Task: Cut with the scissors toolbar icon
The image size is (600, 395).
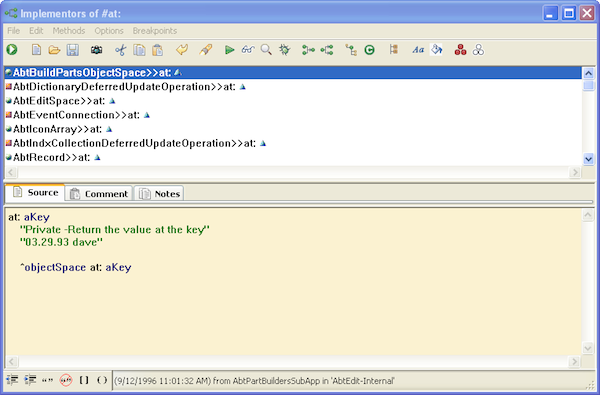Action: click(x=121, y=50)
